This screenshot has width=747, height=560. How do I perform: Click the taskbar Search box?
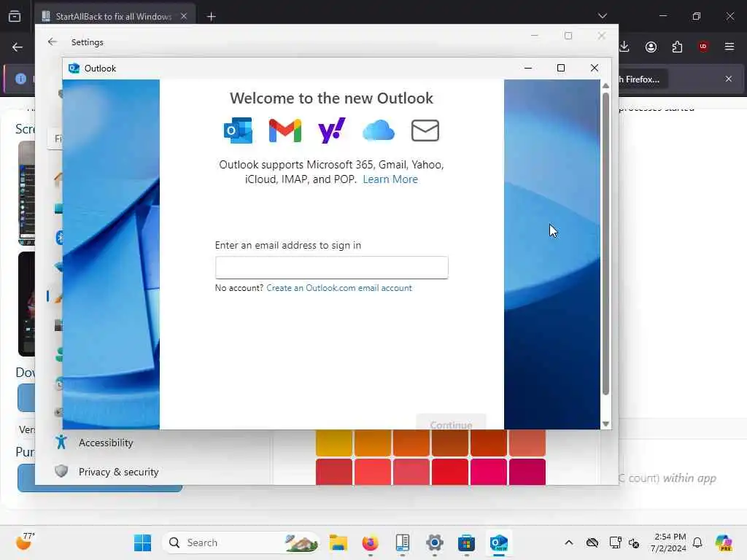241,542
